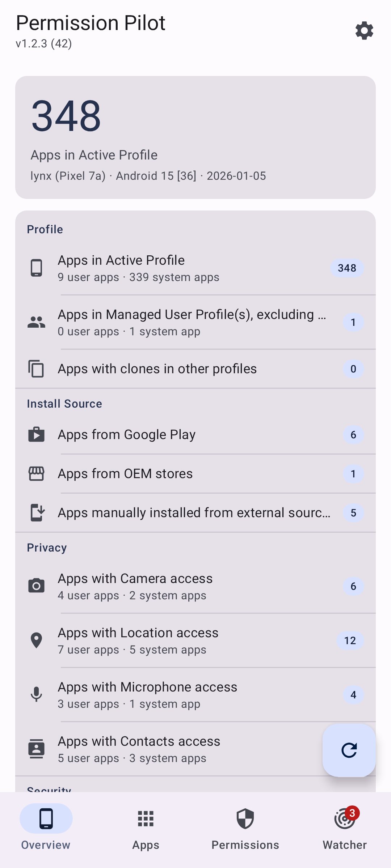This screenshot has width=391, height=868.
Task: Open Apps manually installed from external sources
Action: pos(195,513)
